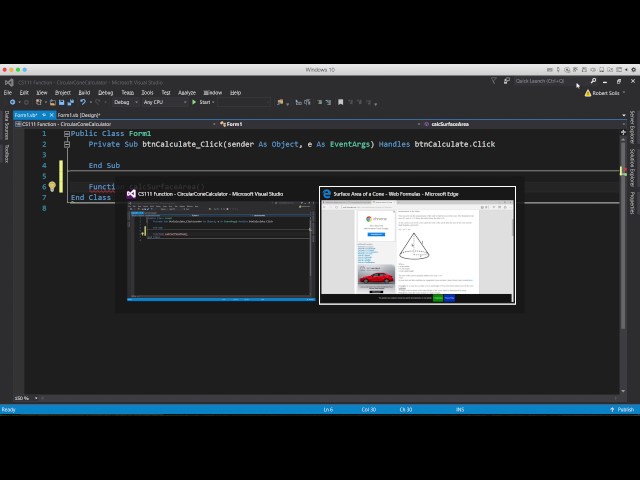Collapse the Public Class Form1 outline
This screenshot has width=640, height=480.
tap(67, 134)
